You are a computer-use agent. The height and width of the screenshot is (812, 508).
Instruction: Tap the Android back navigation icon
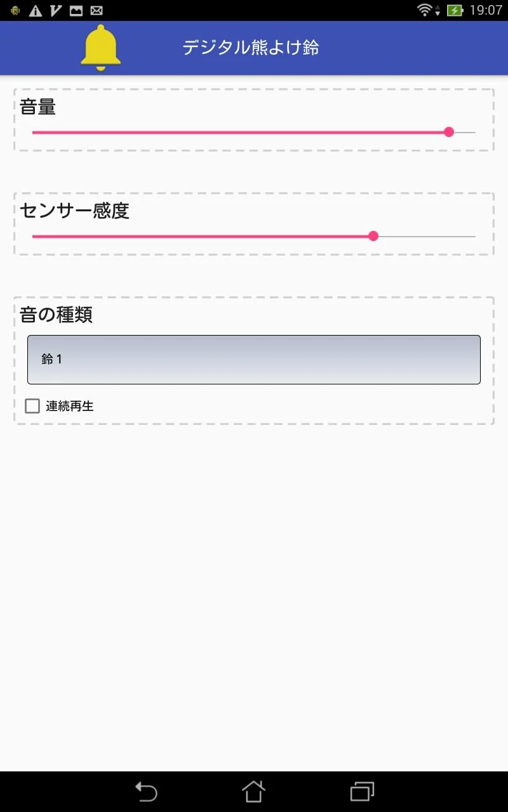(x=146, y=792)
